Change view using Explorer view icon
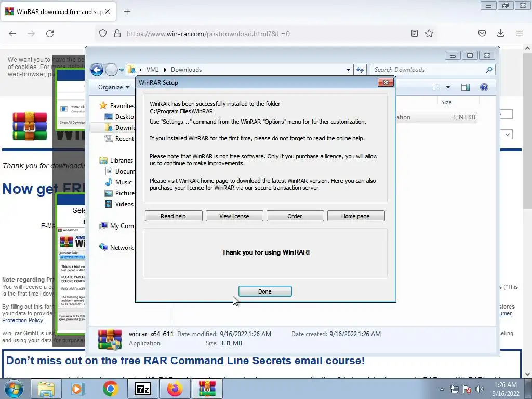Screen dimensions: 532x399 click(x=436, y=87)
